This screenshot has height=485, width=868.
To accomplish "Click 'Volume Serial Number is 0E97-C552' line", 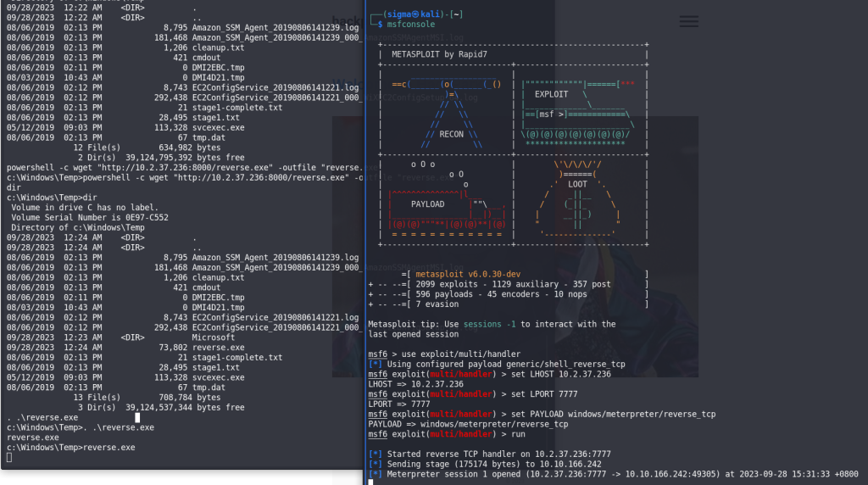I will point(90,217).
